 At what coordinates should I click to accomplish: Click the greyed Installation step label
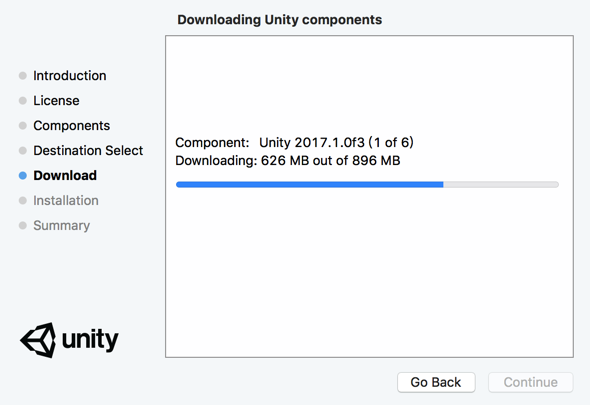pyautogui.click(x=66, y=200)
